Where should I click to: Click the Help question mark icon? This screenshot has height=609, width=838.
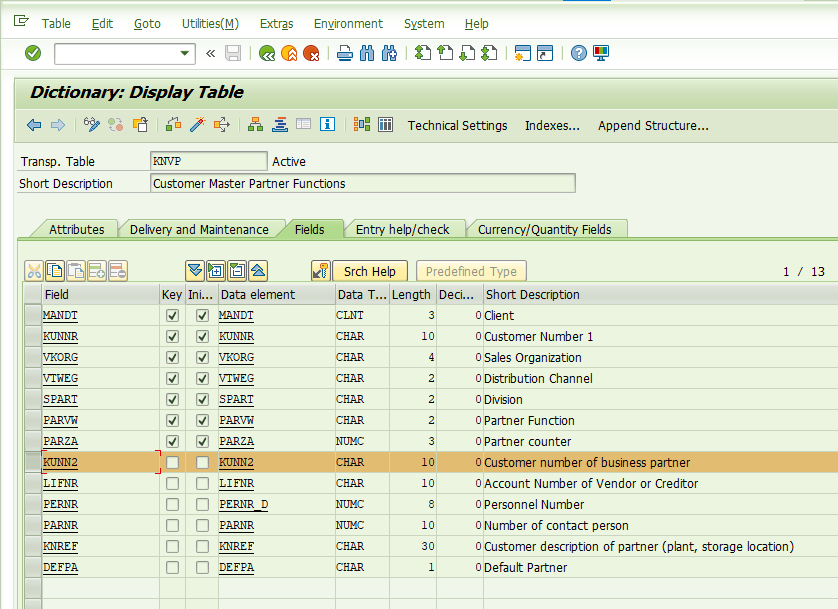click(x=579, y=55)
